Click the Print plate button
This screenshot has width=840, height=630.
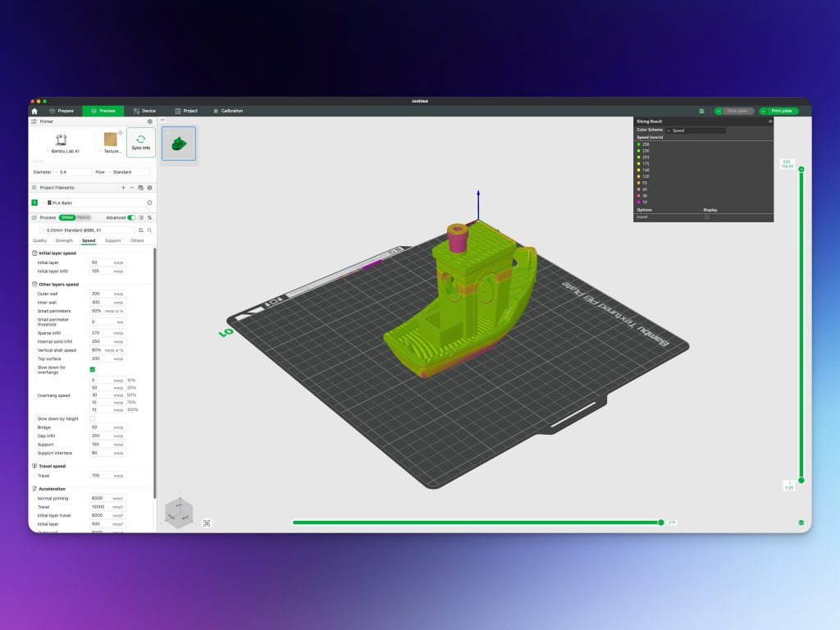[778, 111]
